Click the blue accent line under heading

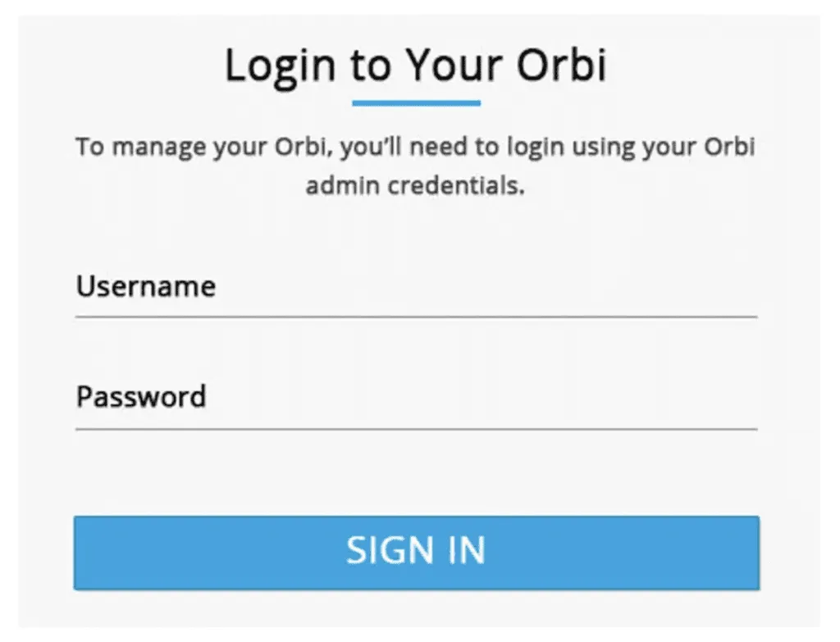[x=416, y=103]
